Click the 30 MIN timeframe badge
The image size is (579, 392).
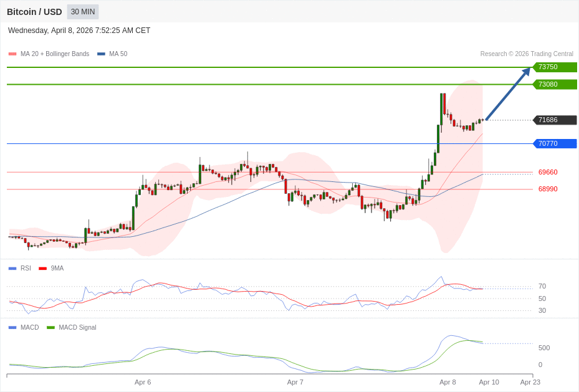(83, 12)
